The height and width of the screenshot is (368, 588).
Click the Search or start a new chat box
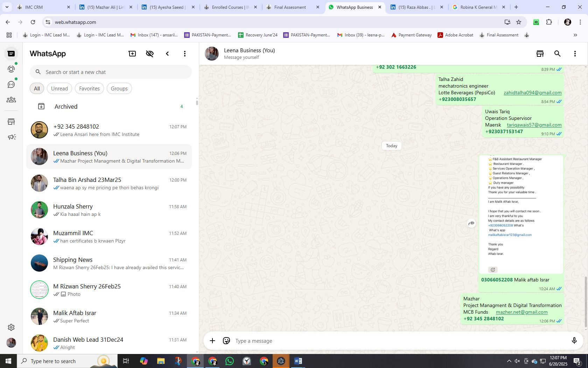111,72
